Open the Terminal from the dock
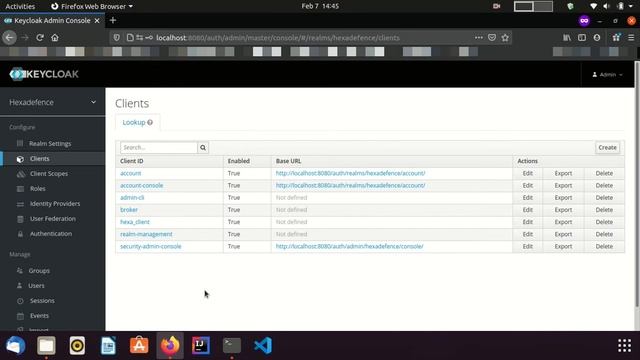 [232, 345]
